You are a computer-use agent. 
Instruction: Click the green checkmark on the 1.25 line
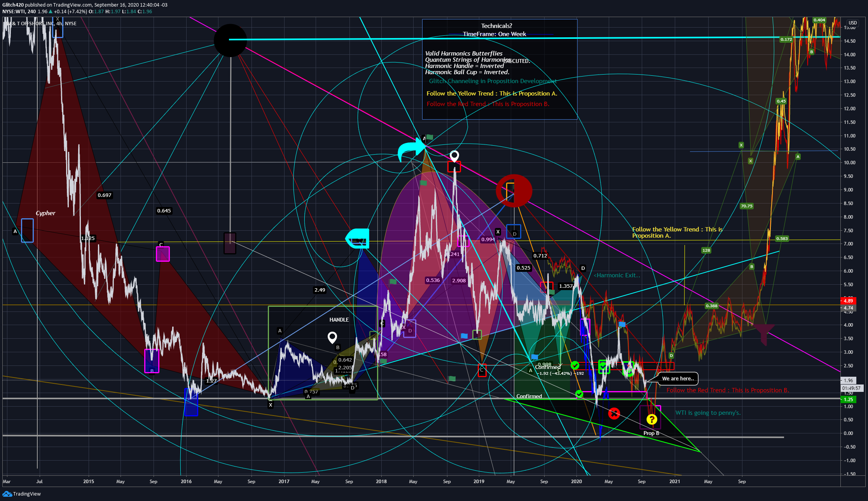pos(579,394)
